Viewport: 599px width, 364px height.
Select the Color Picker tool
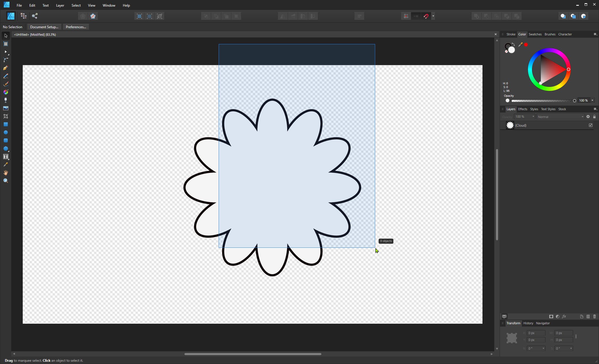[6, 165]
